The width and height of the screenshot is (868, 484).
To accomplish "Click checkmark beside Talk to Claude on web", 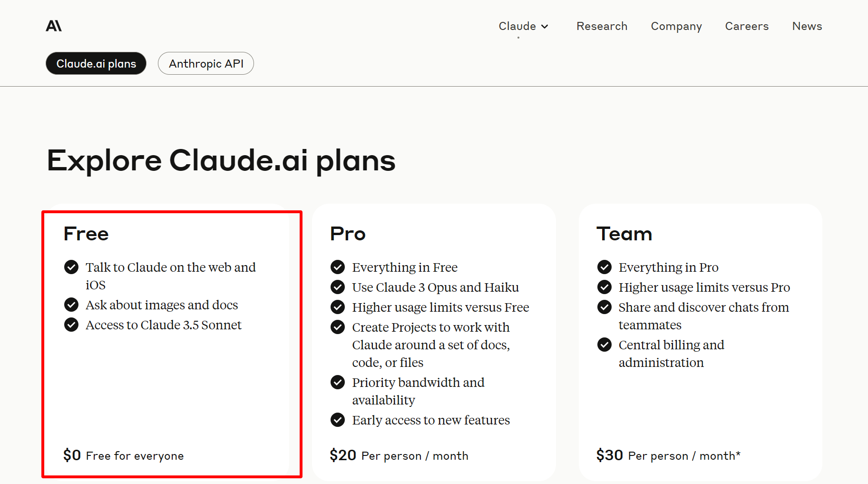I will (x=71, y=267).
